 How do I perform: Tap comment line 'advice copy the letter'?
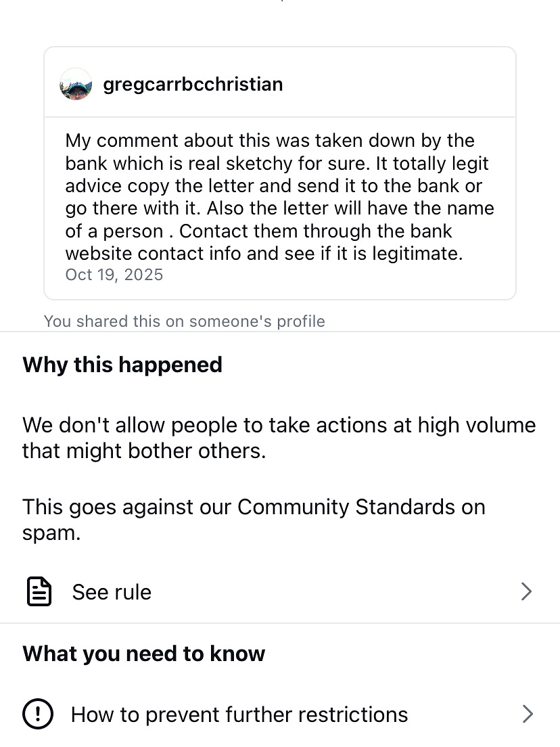pos(273,185)
